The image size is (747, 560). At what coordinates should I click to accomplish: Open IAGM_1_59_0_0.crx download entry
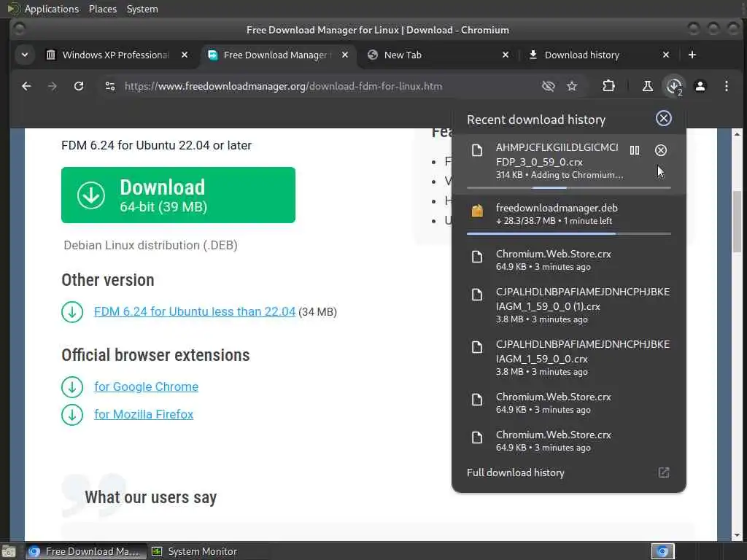point(569,357)
